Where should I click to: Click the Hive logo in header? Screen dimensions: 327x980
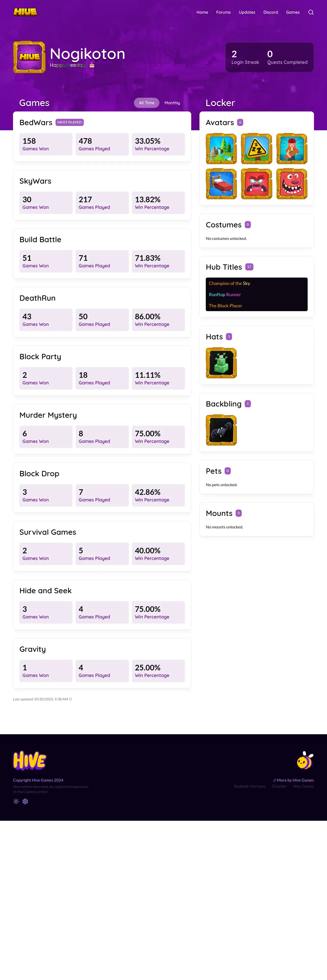25,12
